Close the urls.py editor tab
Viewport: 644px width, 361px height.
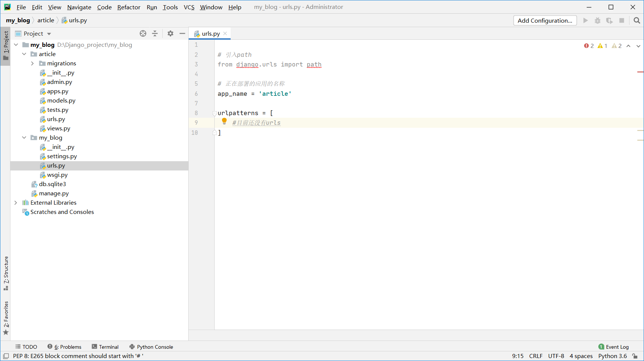(225, 33)
